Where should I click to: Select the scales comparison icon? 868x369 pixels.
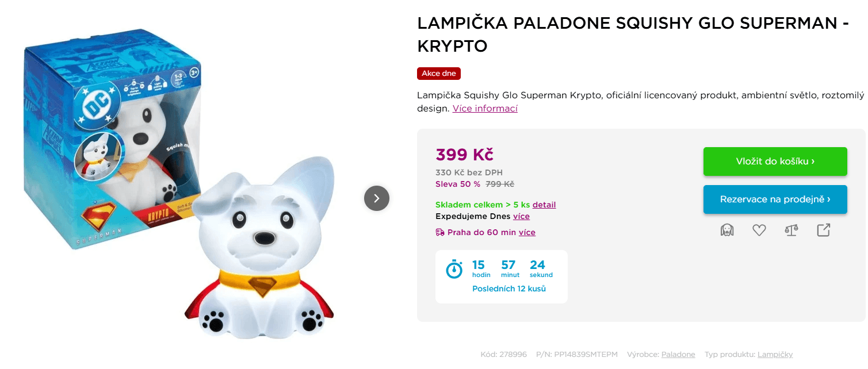(791, 229)
